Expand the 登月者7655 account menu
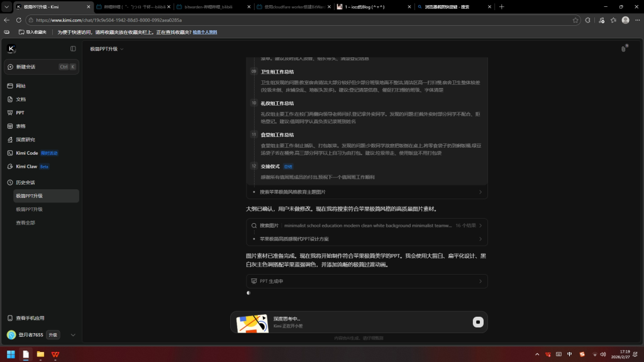This screenshot has width=644, height=362. tap(73, 335)
